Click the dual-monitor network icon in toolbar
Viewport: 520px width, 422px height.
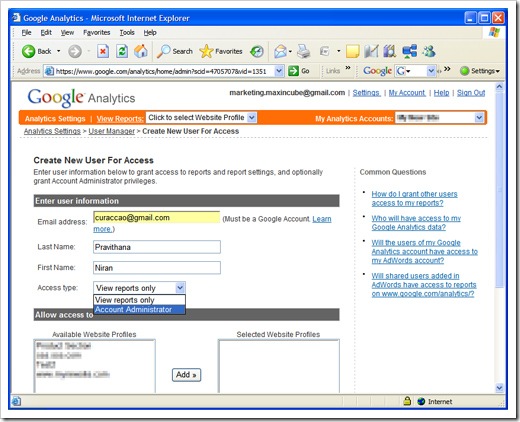coord(409,51)
